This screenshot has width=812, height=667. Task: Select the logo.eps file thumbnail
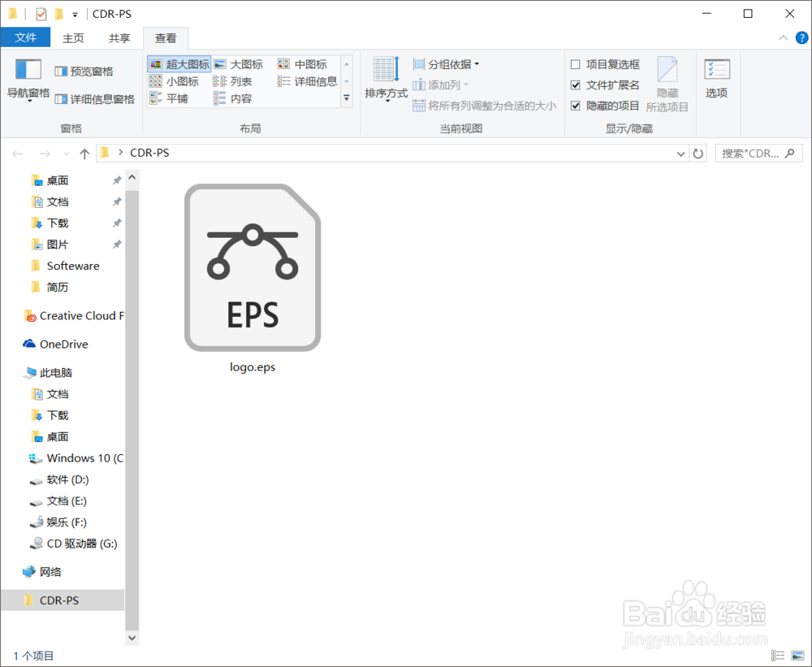pyautogui.click(x=252, y=268)
